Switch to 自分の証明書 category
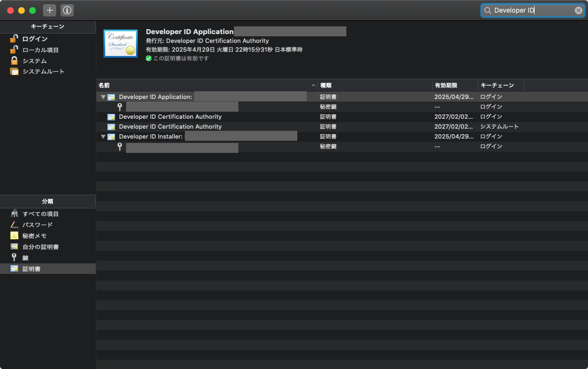Image resolution: width=588 pixels, height=369 pixels. [x=40, y=247]
